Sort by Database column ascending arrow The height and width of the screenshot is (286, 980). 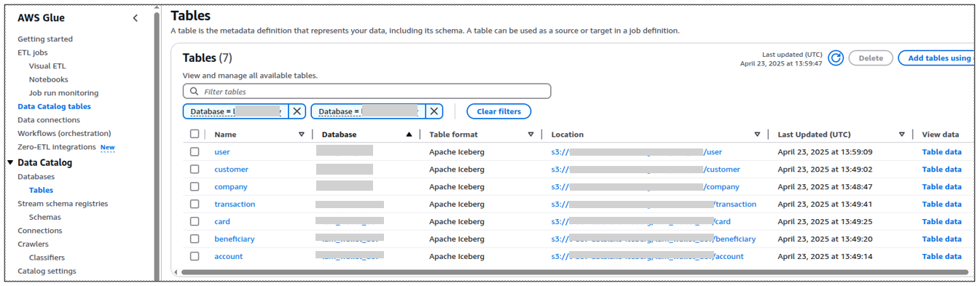409,135
